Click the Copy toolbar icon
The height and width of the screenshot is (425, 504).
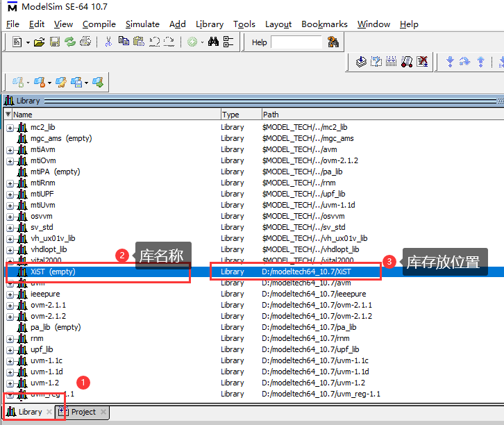click(x=124, y=41)
